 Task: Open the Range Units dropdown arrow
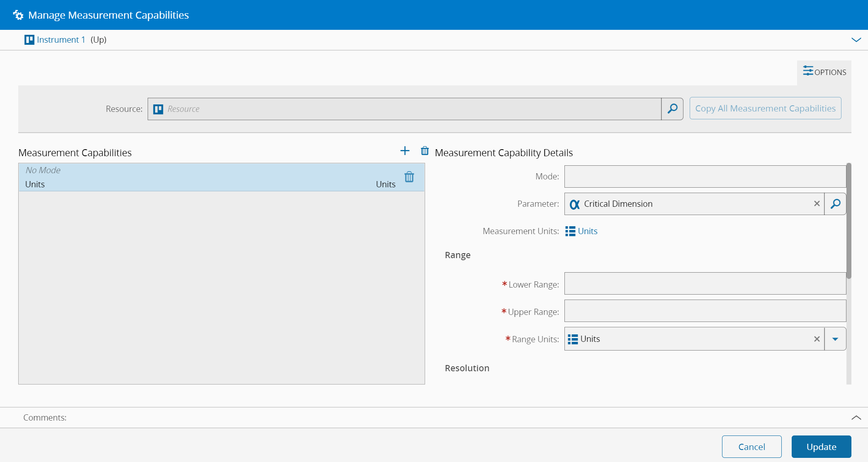pyautogui.click(x=835, y=339)
